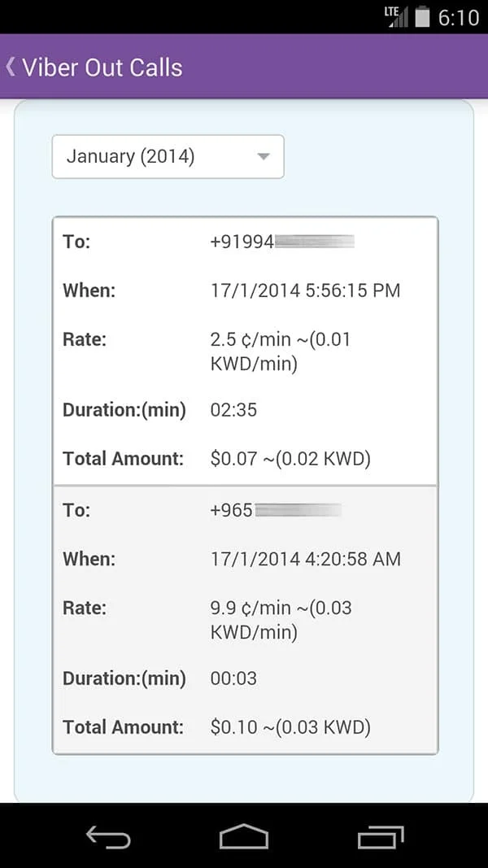Viewport: 488px width, 868px height.
Task: Tap the Android back navigation icon
Action: [x=108, y=836]
